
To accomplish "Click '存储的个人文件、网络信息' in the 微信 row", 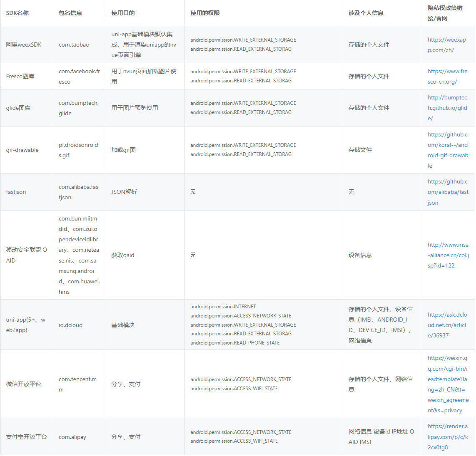I will click(380, 384).
